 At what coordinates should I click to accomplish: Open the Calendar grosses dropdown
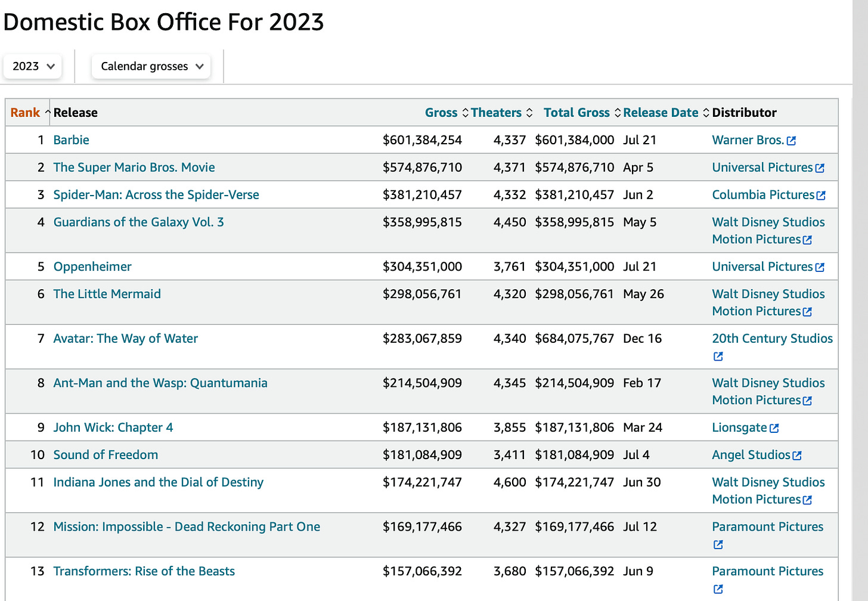[x=151, y=66]
